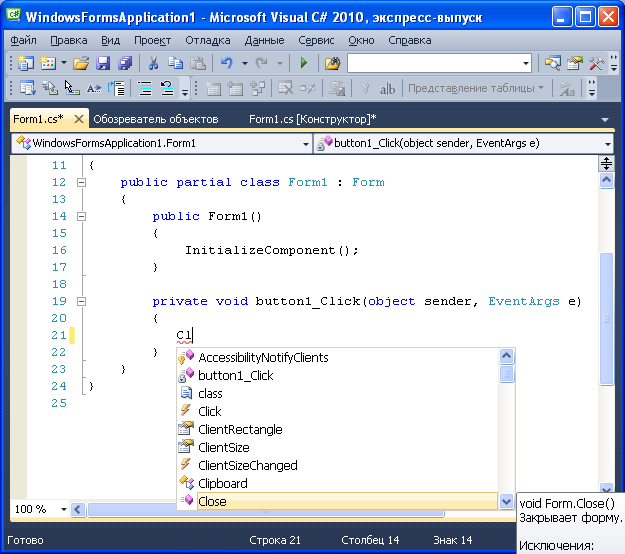Click the editor split-window handle above scrollbar
625x554 pixels.
[606, 163]
